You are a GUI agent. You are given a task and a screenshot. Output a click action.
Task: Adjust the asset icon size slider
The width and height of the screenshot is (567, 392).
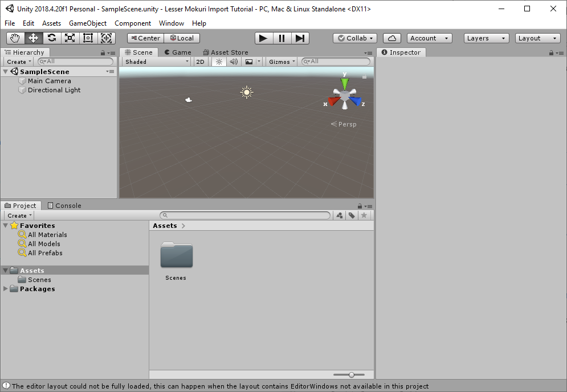coord(352,374)
